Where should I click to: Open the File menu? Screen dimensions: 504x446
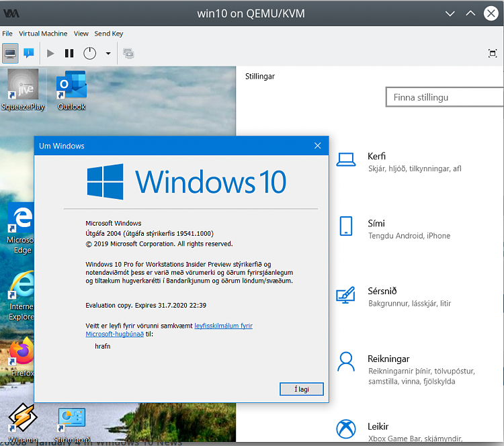point(7,34)
